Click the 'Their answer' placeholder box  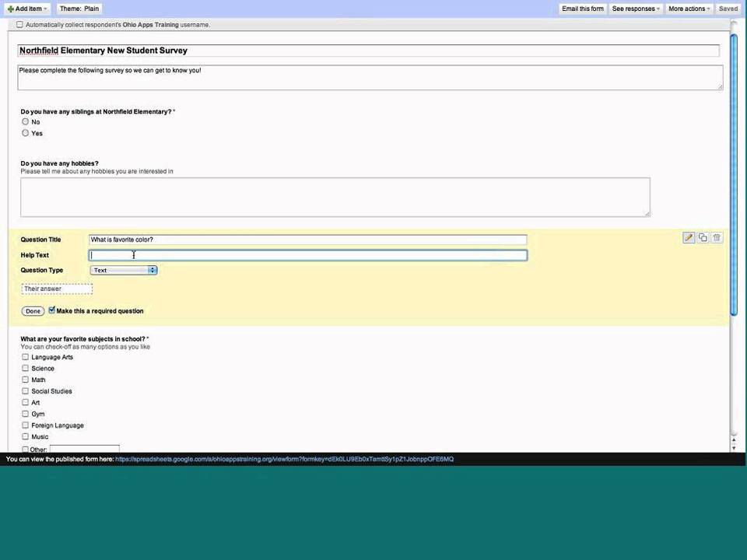57,289
